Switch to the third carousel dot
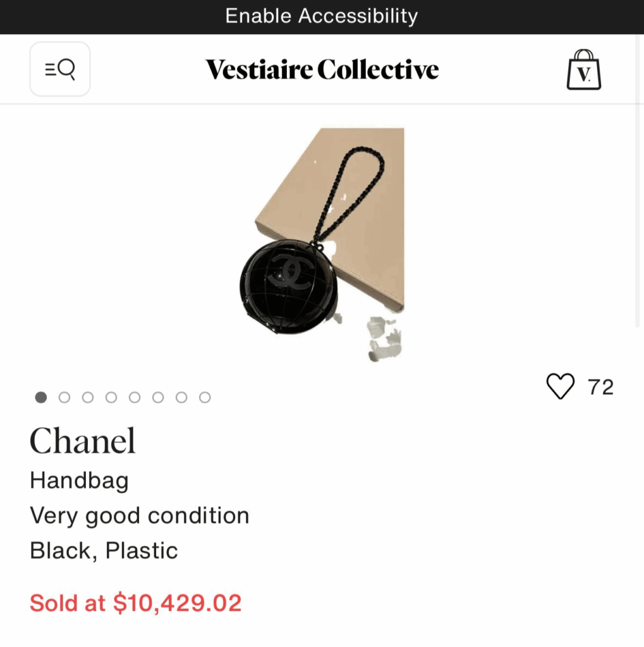The height and width of the screenshot is (647, 644). click(88, 397)
